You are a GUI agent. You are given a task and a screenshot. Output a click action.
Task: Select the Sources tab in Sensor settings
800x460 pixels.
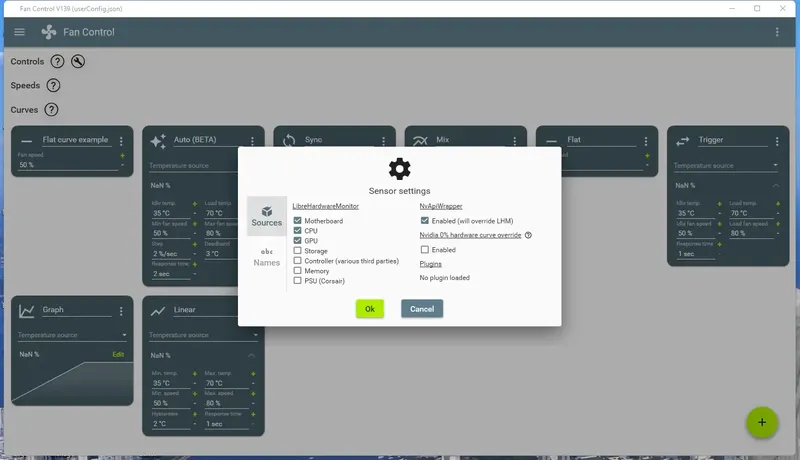pos(266,216)
